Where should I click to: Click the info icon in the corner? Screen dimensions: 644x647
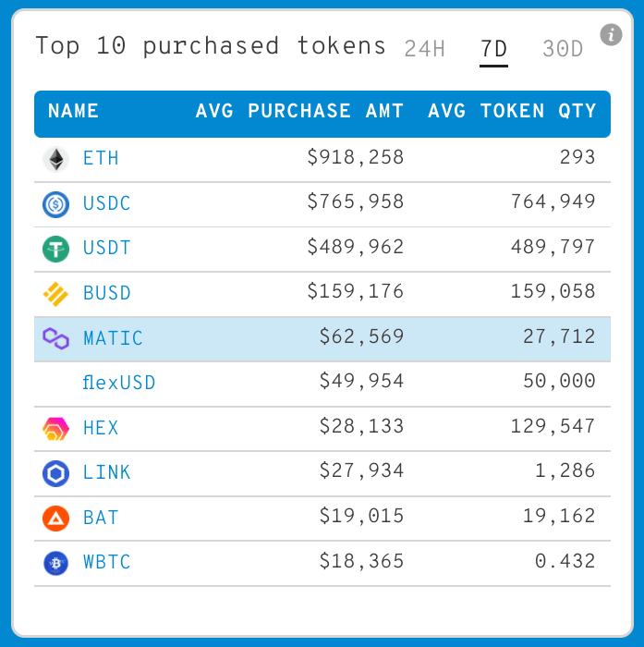pos(611,35)
